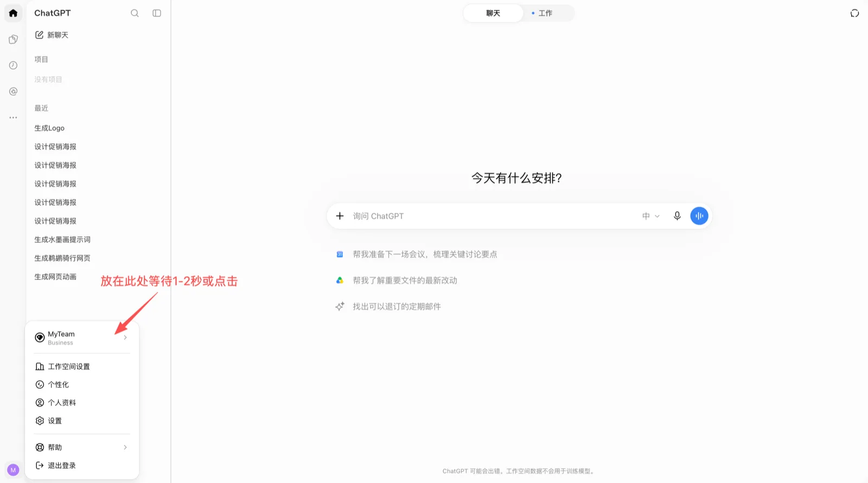Click the @ mentions icon in left rail
The height and width of the screenshot is (483, 868).
(x=13, y=91)
